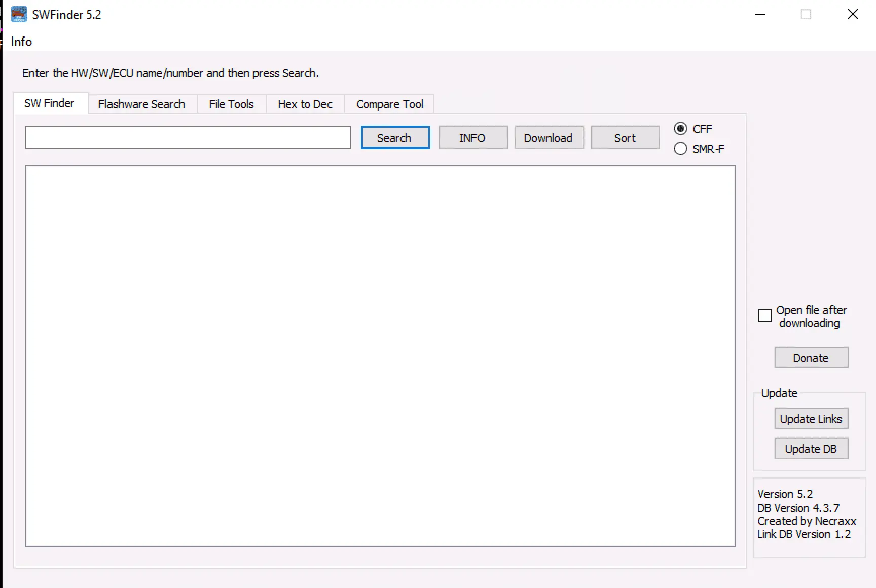
Task: Enable Open file after downloading checkbox
Action: (764, 316)
